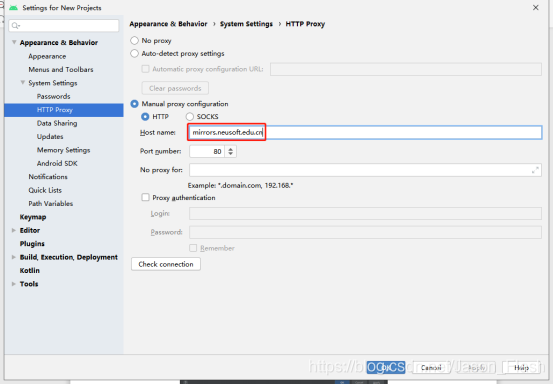Click the HTTP Proxy breadcrumb title
The height and width of the screenshot is (385, 554).
[x=305, y=24]
